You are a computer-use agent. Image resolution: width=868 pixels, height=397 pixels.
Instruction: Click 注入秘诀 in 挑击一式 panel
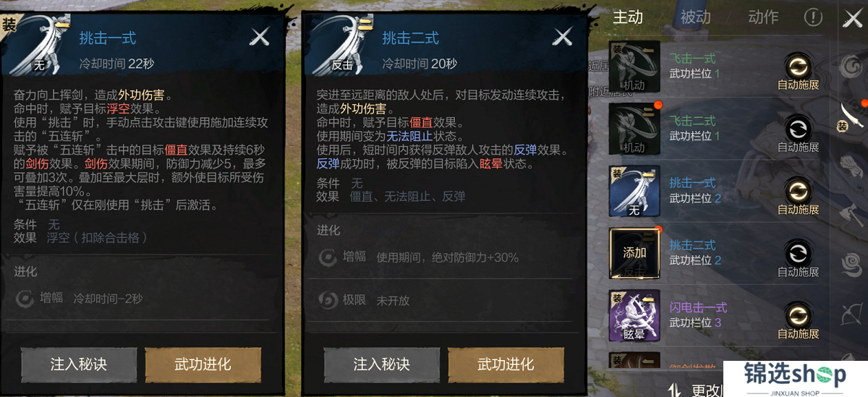[x=79, y=364]
